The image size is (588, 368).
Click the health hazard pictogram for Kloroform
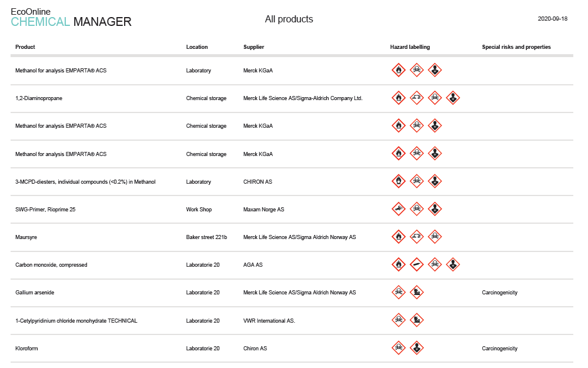click(417, 348)
